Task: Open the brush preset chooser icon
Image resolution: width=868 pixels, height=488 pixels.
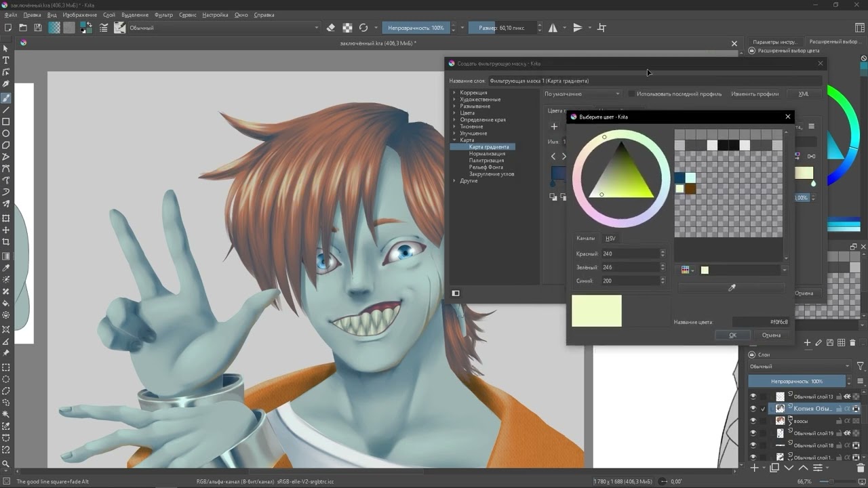Action: (x=119, y=28)
